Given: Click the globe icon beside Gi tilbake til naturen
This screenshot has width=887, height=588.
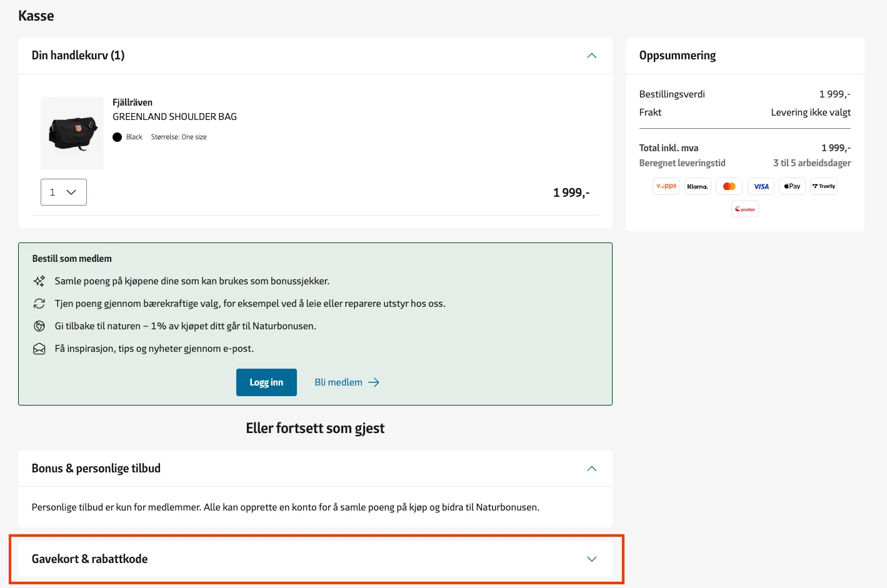Looking at the screenshot, I should (x=39, y=326).
